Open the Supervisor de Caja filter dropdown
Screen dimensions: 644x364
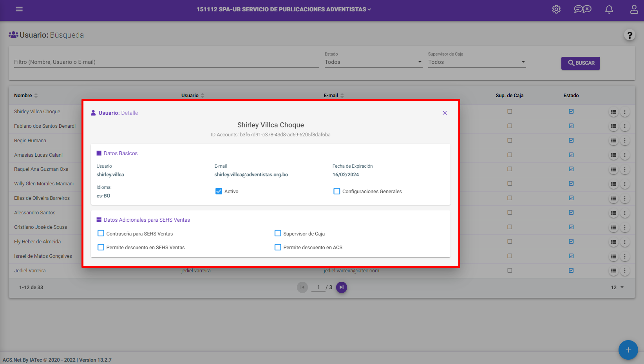pos(477,62)
